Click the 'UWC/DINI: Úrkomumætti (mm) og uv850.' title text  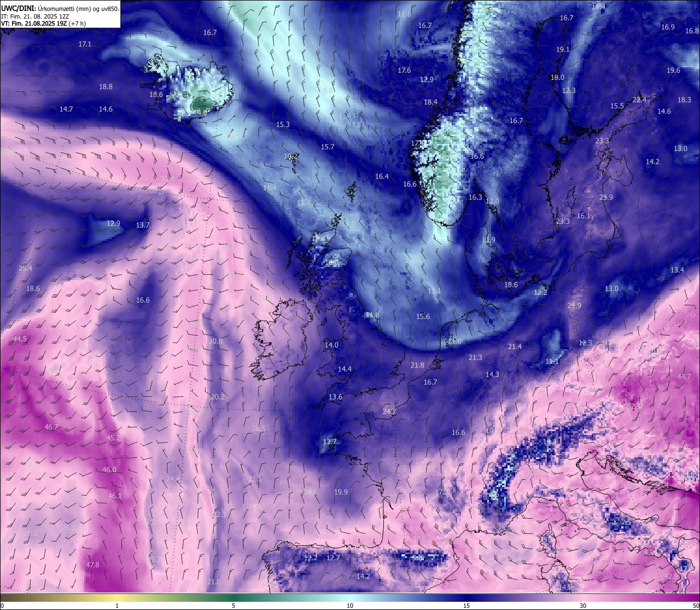click(60, 8)
